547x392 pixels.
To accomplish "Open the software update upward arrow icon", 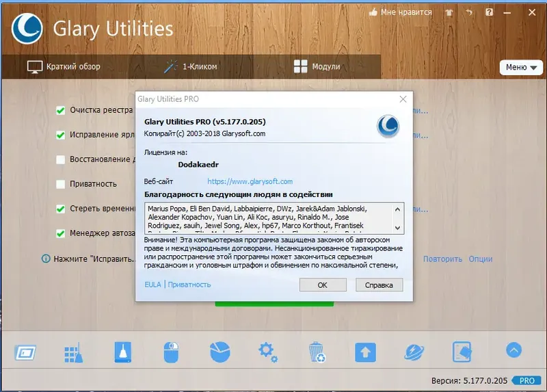I will click(x=365, y=352).
